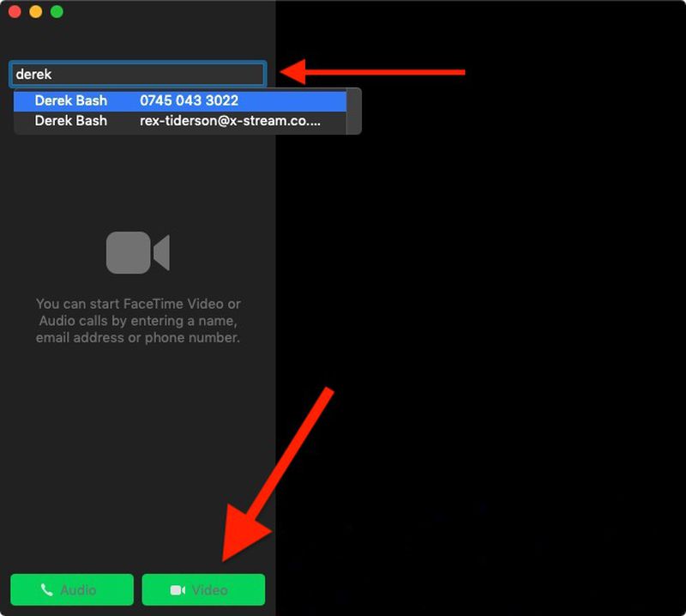Click the phone handset icon on Audio button
This screenshot has height=616, width=686.
[49, 589]
